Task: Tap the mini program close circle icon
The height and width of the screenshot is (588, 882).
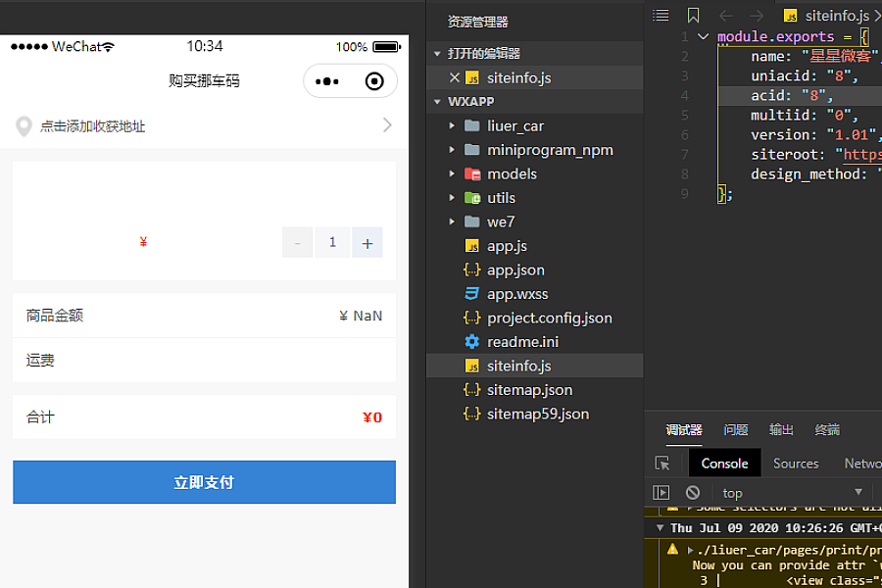Action: pyautogui.click(x=374, y=81)
